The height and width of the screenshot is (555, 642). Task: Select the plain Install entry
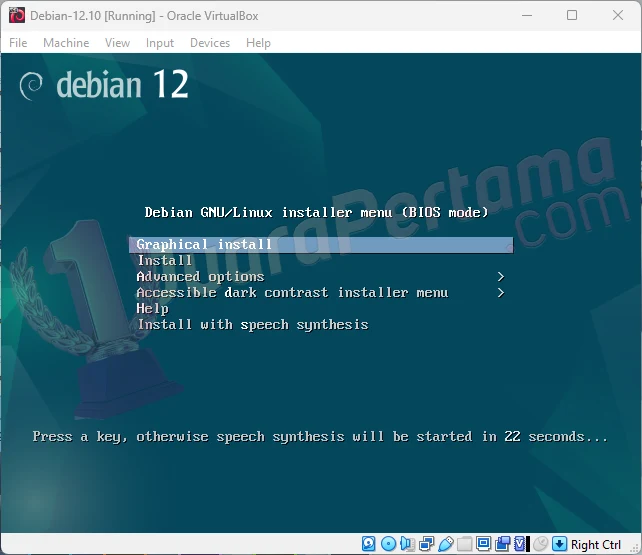(165, 260)
